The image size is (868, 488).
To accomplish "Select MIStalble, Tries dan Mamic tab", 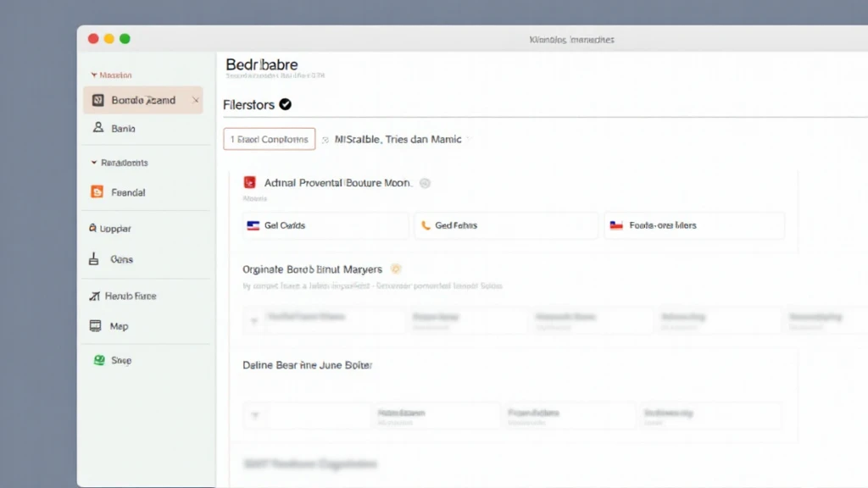I will pyautogui.click(x=398, y=140).
